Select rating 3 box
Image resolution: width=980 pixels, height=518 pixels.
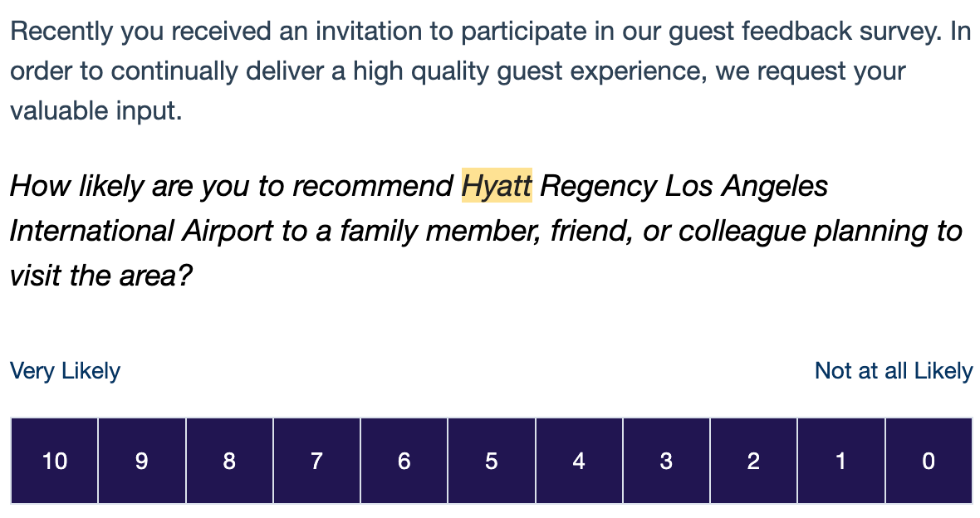[x=666, y=461]
